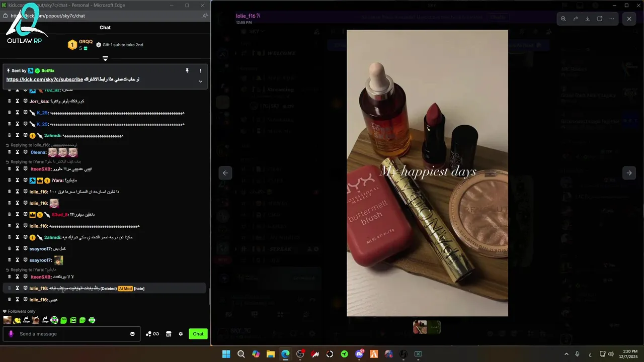The height and width of the screenshot is (362, 644).
Task: Download the image from the viewer toolbar
Action: coord(588,19)
